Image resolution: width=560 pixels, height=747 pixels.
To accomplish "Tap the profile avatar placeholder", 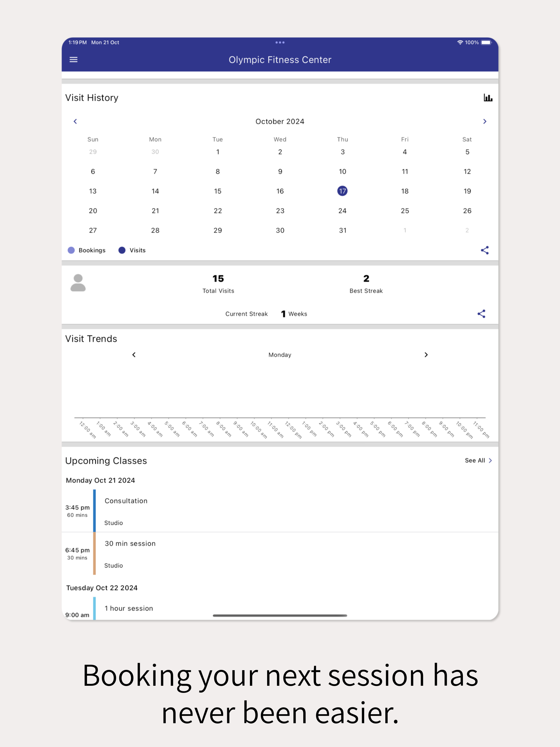I will [78, 283].
